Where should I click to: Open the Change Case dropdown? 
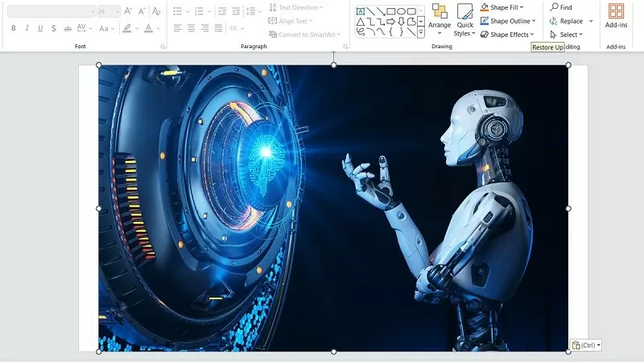106,28
